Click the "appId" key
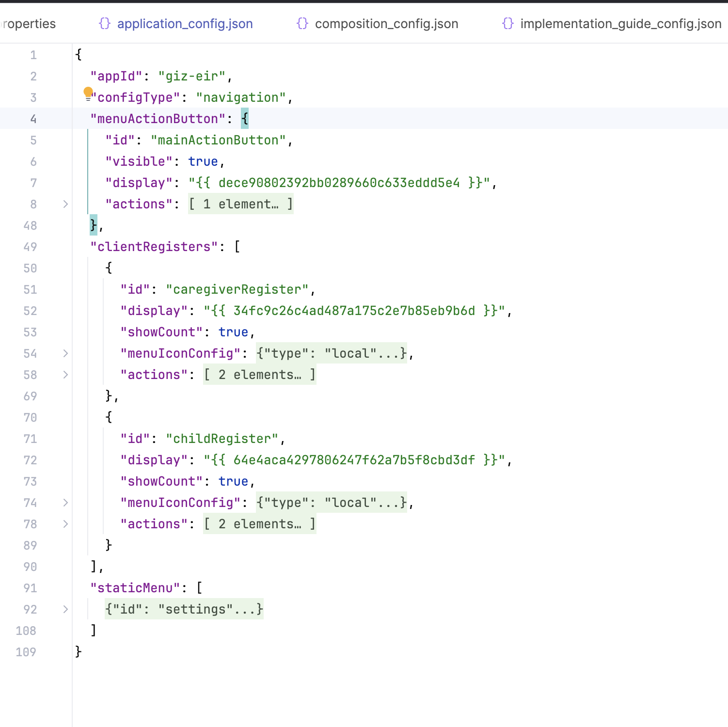Viewport: 728px width, 727px height. pyautogui.click(x=116, y=76)
